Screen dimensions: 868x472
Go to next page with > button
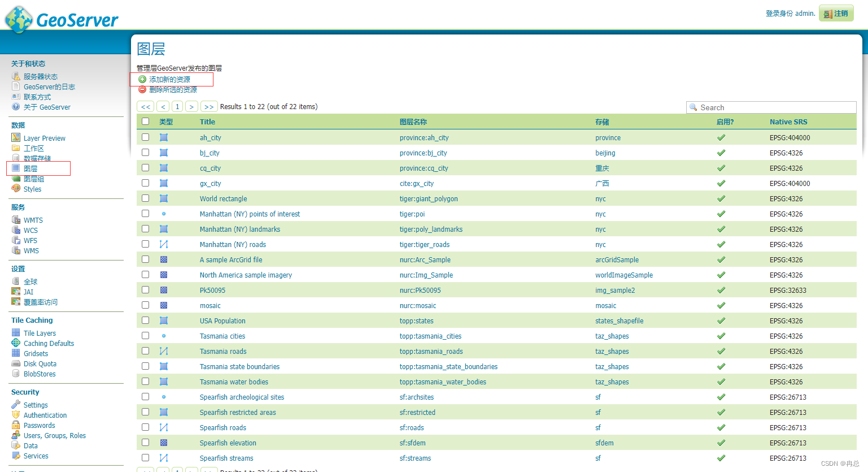click(192, 106)
